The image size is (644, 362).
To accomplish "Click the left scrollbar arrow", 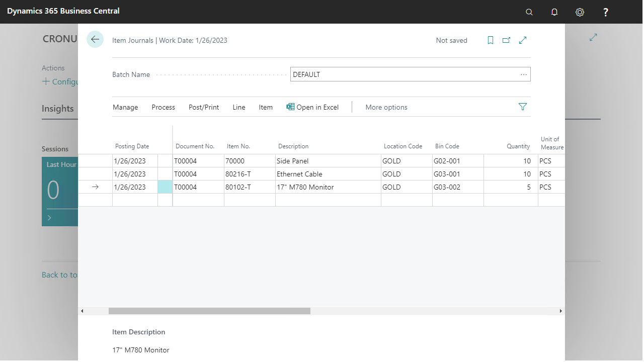I will pos(82,311).
